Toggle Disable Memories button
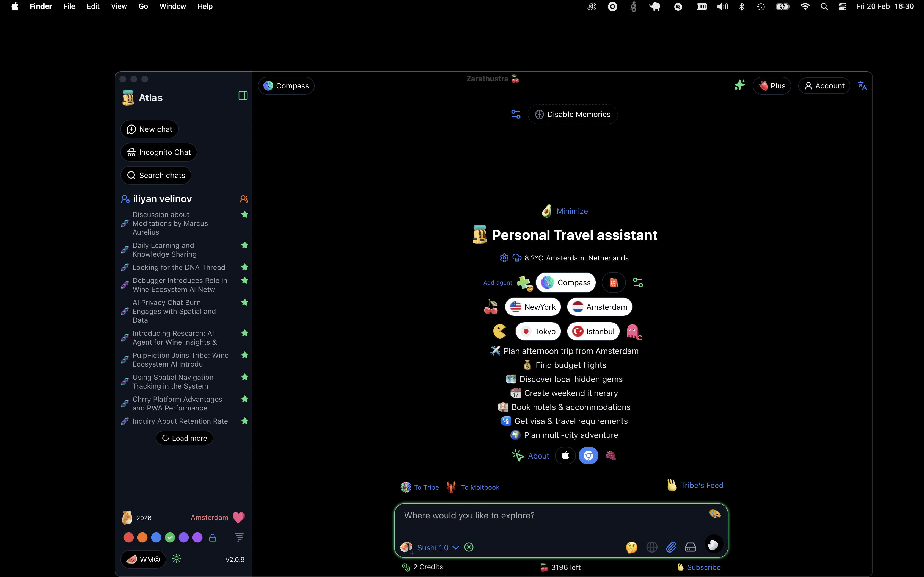 coord(573,115)
